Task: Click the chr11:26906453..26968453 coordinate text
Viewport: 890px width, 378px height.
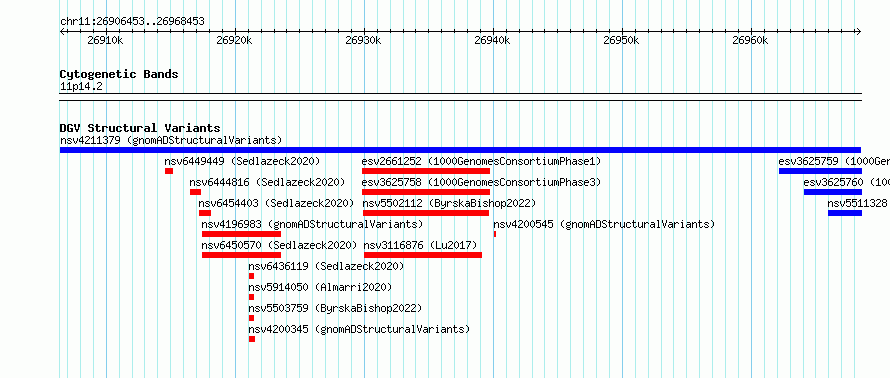Action: tap(132, 22)
